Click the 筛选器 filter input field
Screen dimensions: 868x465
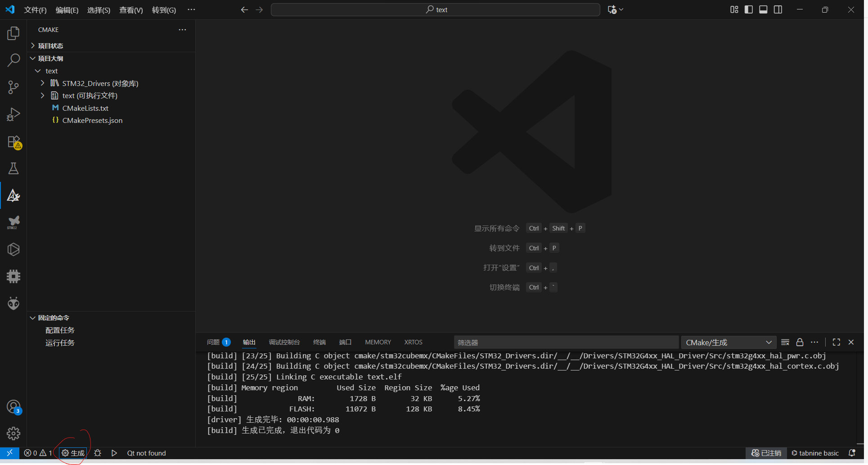coord(566,343)
